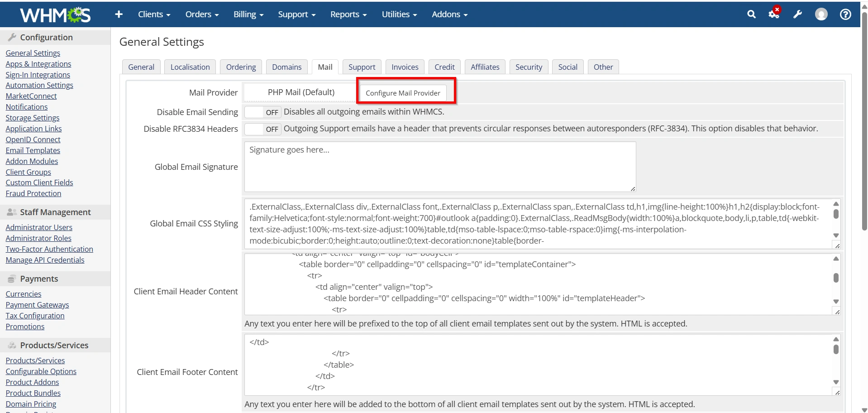Screen dimensions: 868x413
Task: Open Fraud Protection link
Action: point(33,193)
